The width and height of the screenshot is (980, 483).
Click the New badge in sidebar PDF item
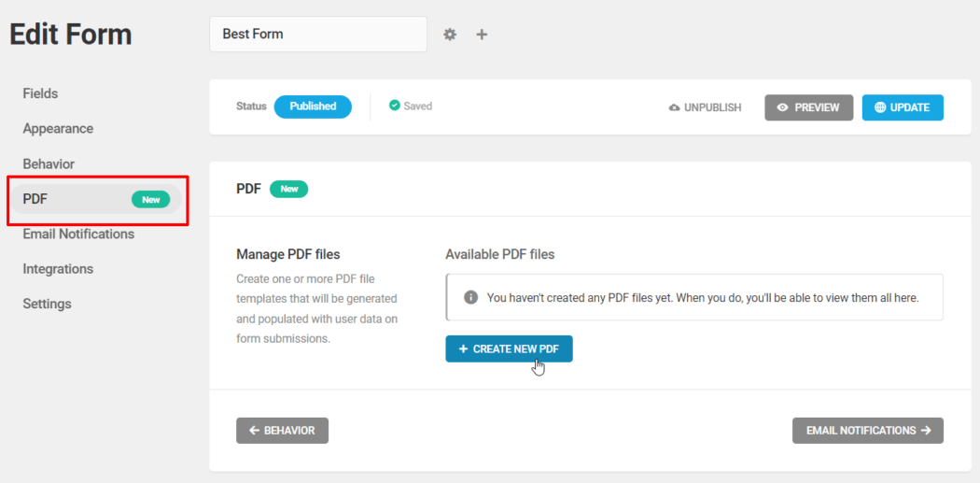pos(150,199)
